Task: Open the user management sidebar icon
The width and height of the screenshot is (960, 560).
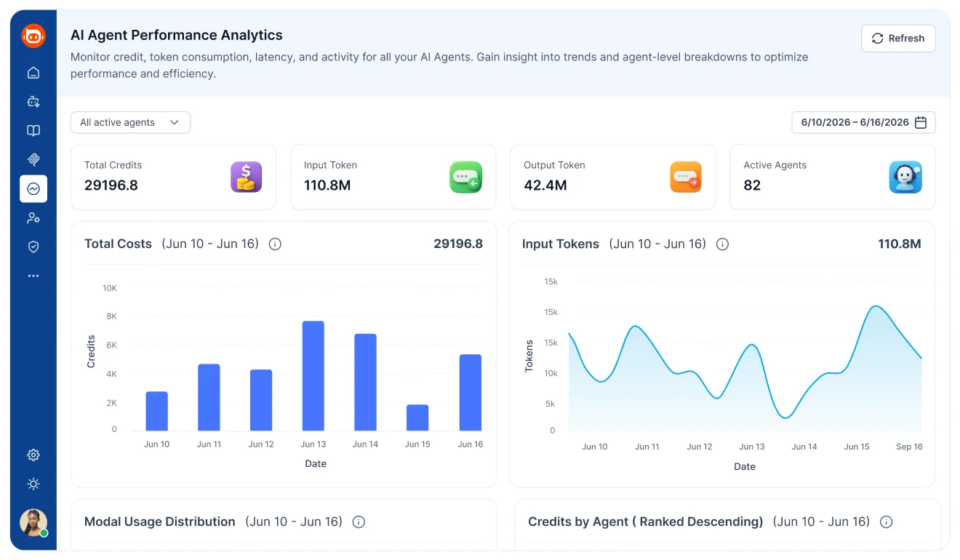Action: click(33, 218)
